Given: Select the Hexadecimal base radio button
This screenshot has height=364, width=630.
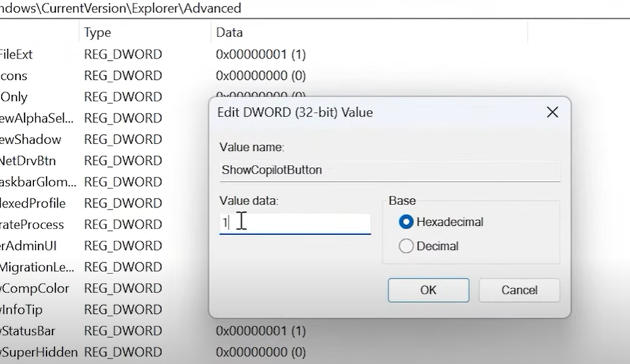Looking at the screenshot, I should [x=405, y=222].
